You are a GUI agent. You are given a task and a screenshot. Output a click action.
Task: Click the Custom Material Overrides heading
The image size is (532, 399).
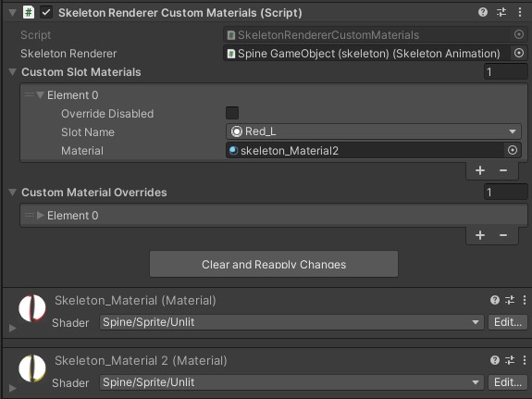click(94, 193)
